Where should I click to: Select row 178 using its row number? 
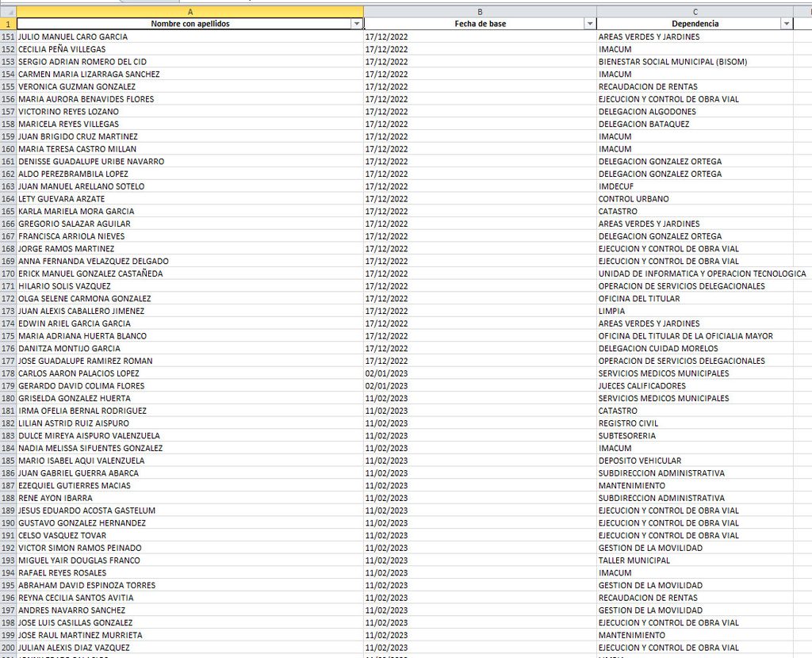pyautogui.click(x=8, y=373)
